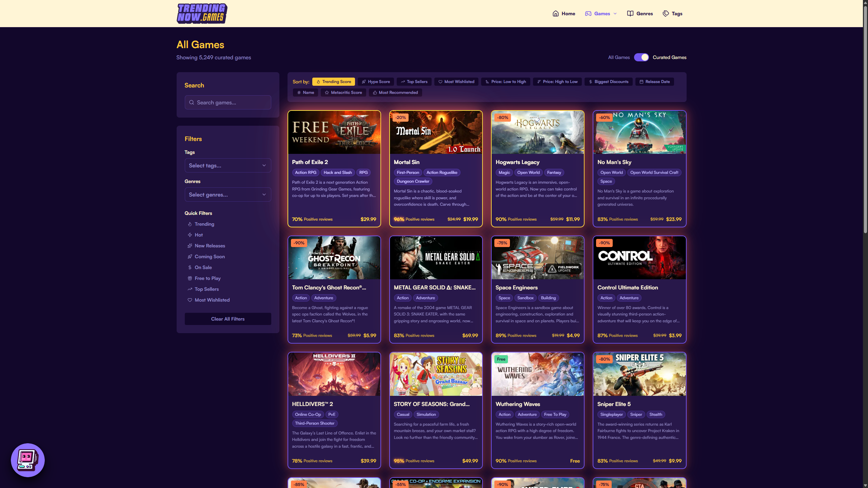This screenshot has height=488, width=868.
Task: Click the Clear All Filters button
Action: click(228, 319)
